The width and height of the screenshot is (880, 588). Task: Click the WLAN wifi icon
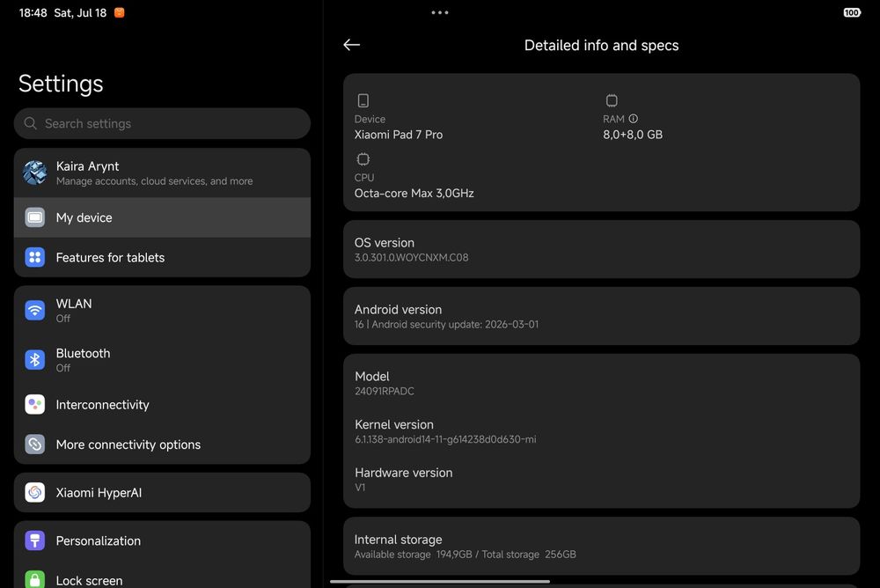35,310
